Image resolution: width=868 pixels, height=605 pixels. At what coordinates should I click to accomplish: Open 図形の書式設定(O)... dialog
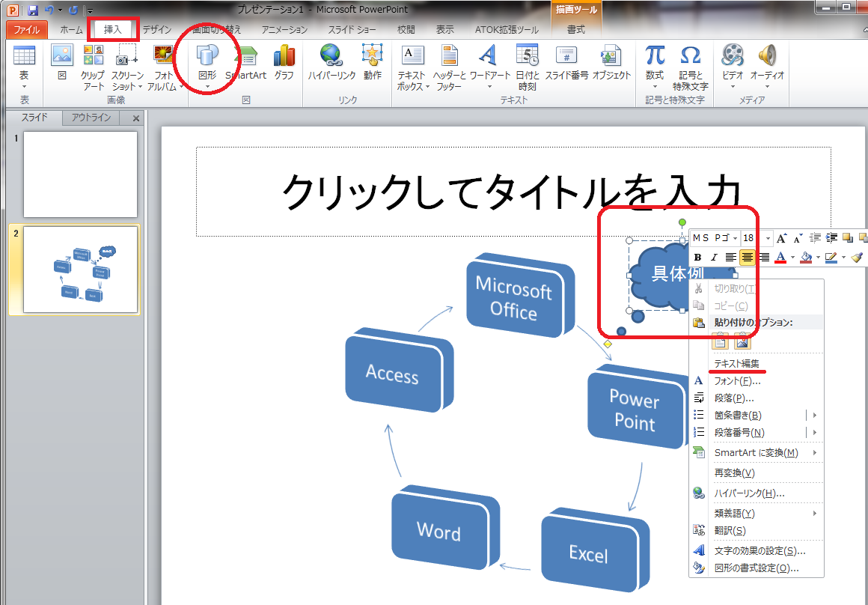[x=757, y=568]
